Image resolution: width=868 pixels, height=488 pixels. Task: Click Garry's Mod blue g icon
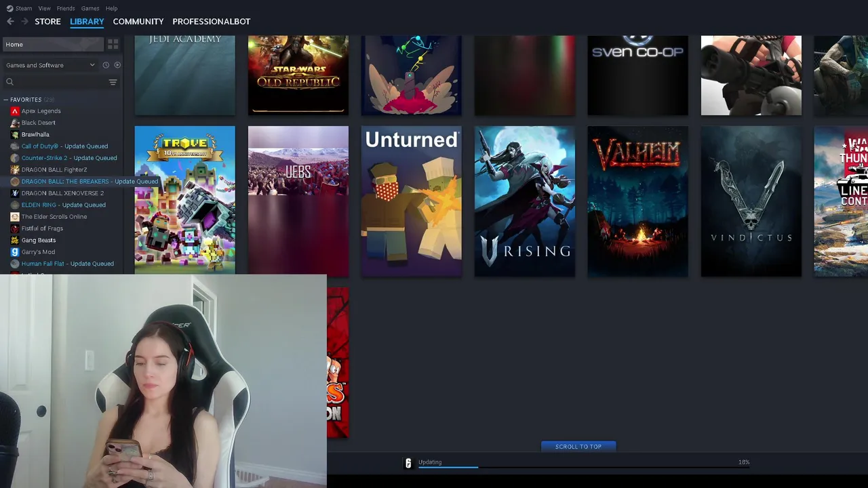click(x=15, y=252)
